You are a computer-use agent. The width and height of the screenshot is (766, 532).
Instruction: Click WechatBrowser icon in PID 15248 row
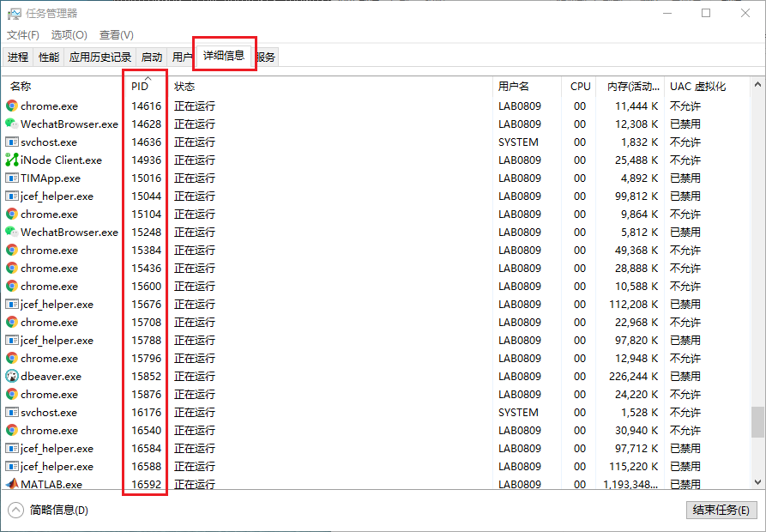[x=12, y=232]
